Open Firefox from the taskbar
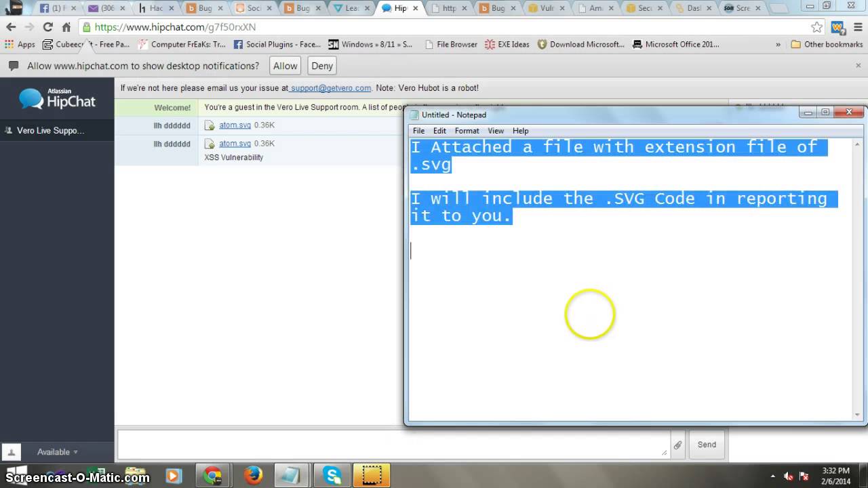868x488 pixels. click(253, 476)
